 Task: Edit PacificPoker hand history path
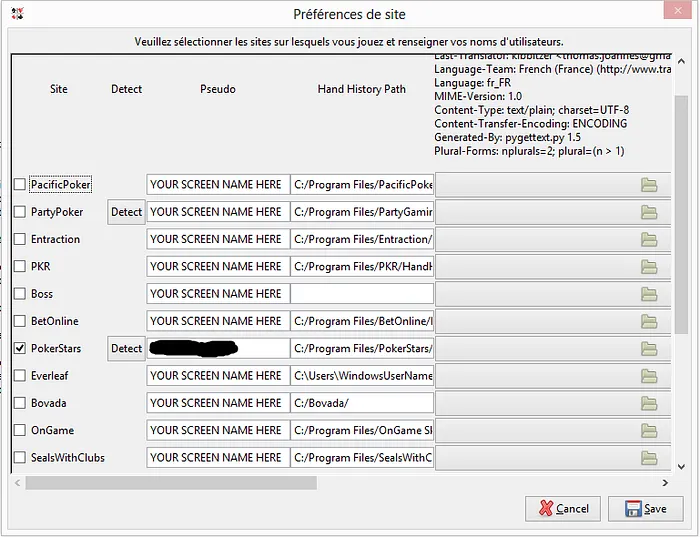(362, 185)
